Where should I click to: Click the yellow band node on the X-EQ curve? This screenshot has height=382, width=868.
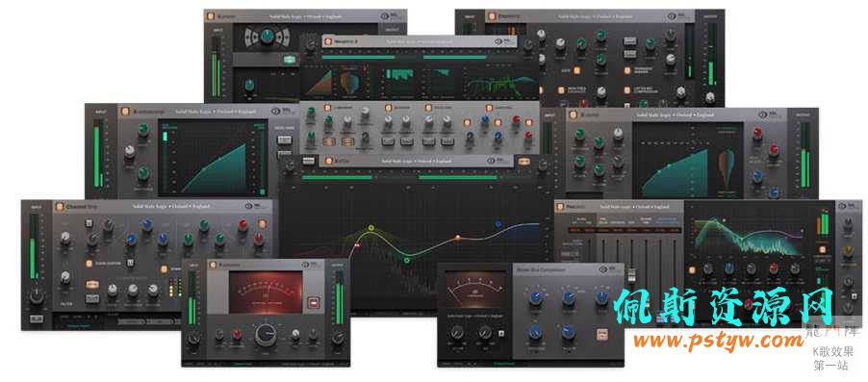click(x=371, y=228)
